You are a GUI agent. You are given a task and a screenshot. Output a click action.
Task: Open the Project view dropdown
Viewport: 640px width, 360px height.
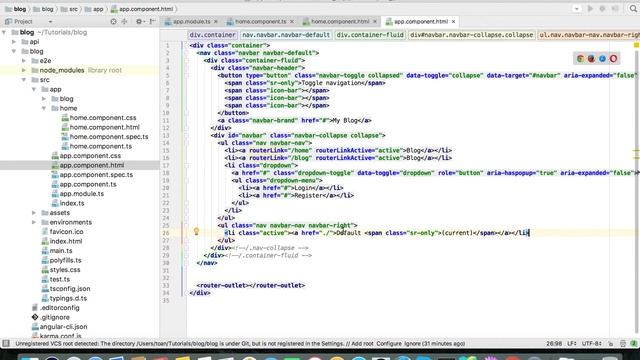click(50, 22)
